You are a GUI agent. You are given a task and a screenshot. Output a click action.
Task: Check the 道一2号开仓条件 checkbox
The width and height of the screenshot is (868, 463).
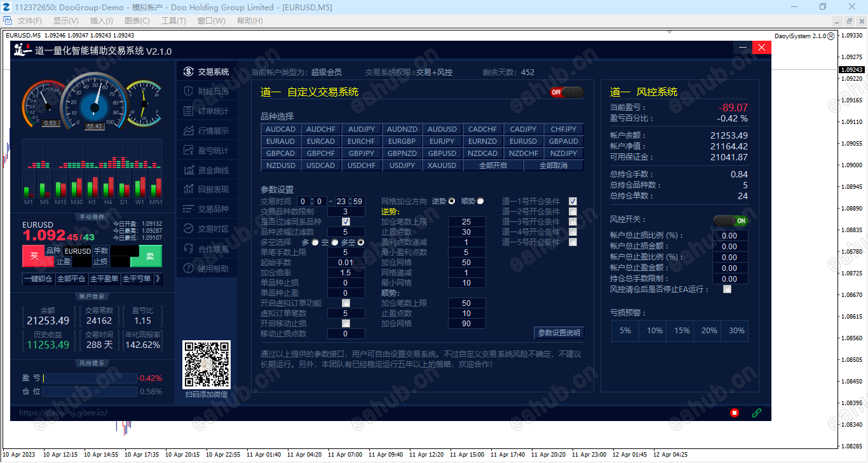pyautogui.click(x=573, y=212)
